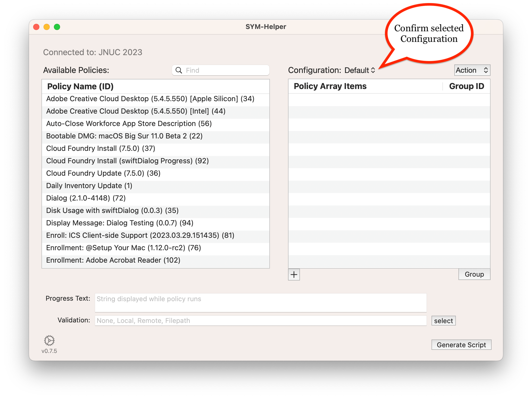
Task: Select Cloud Foundry Update (7.5.0) row
Action: pyautogui.click(x=103, y=173)
